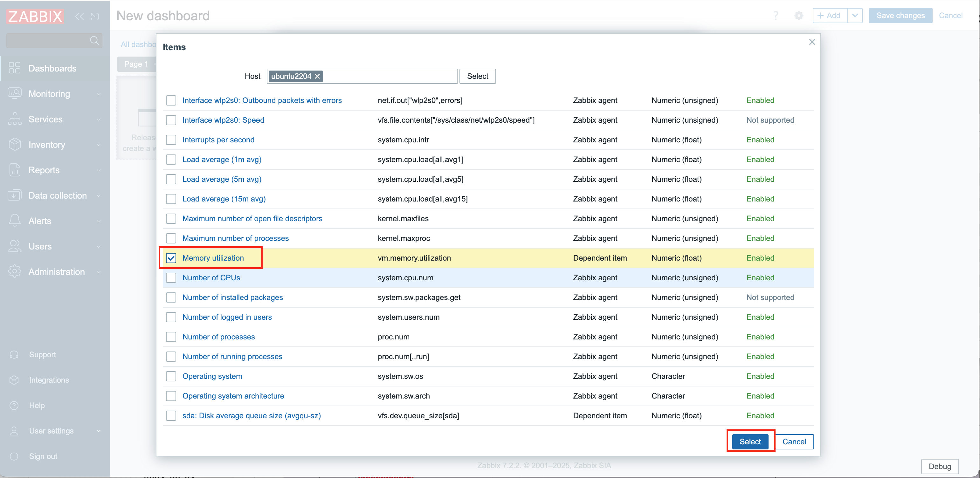Click the Inventory cube icon
This screenshot has width=980, height=478.
[x=14, y=145]
